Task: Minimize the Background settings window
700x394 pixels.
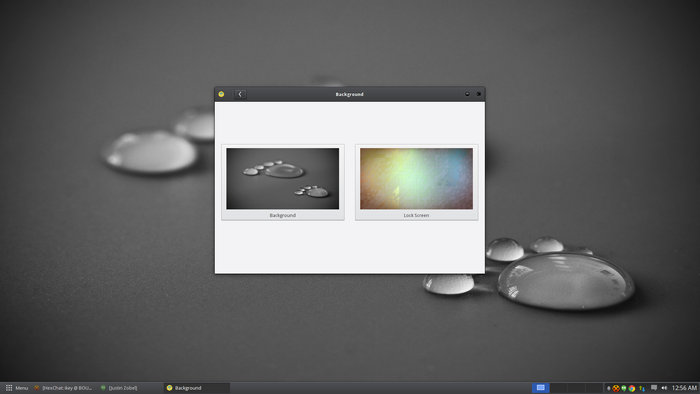Action: (x=467, y=94)
